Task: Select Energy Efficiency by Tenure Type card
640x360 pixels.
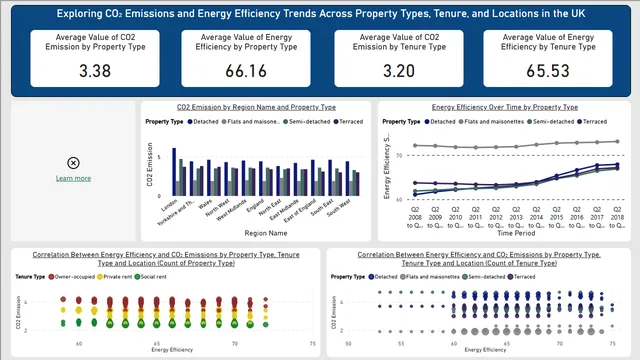Action: click(x=548, y=58)
